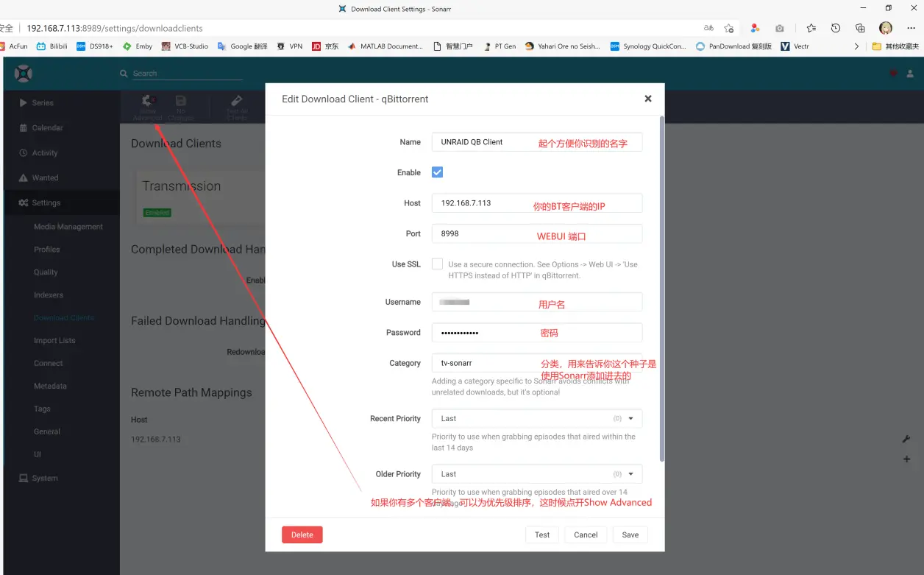924x575 pixels.
Task: Open the PanDownload bookmark
Action: tap(734, 46)
